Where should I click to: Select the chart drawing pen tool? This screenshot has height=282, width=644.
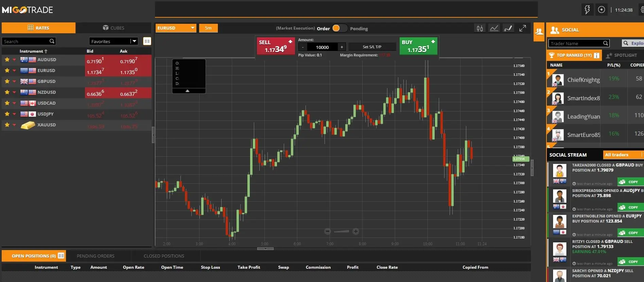(x=508, y=28)
